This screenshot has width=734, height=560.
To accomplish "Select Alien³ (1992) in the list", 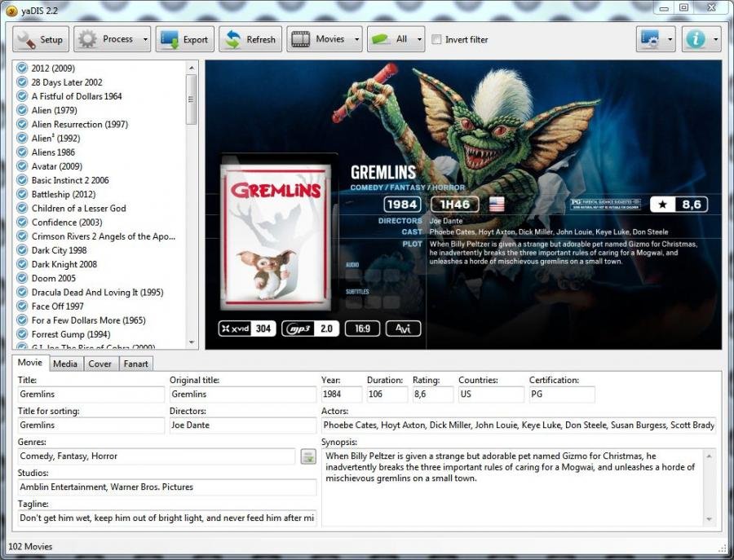I will [x=55, y=138].
